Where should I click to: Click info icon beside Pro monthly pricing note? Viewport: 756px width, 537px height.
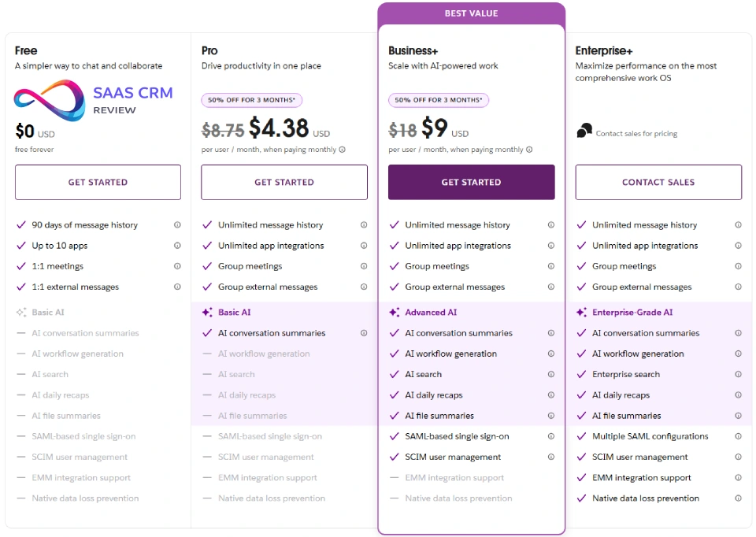pos(342,150)
